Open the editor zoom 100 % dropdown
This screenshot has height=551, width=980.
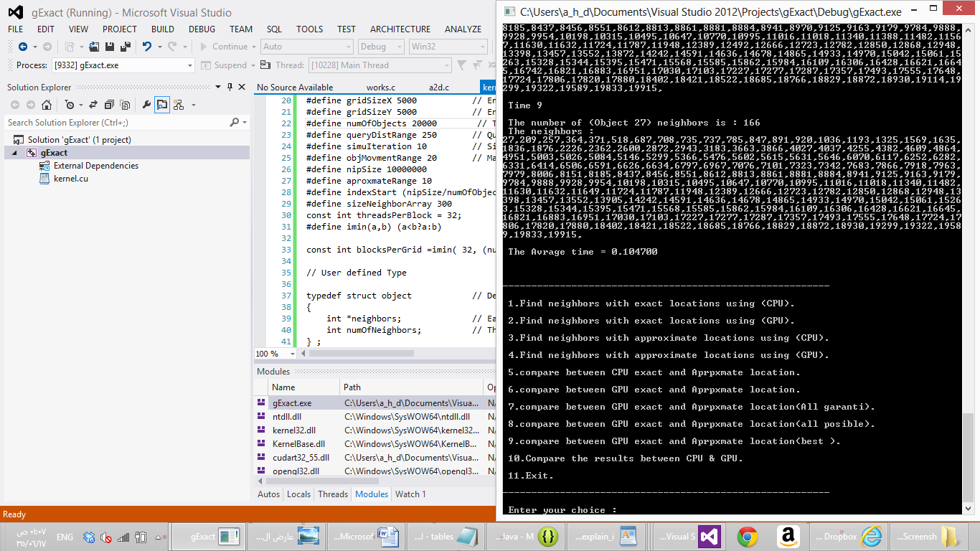point(276,354)
